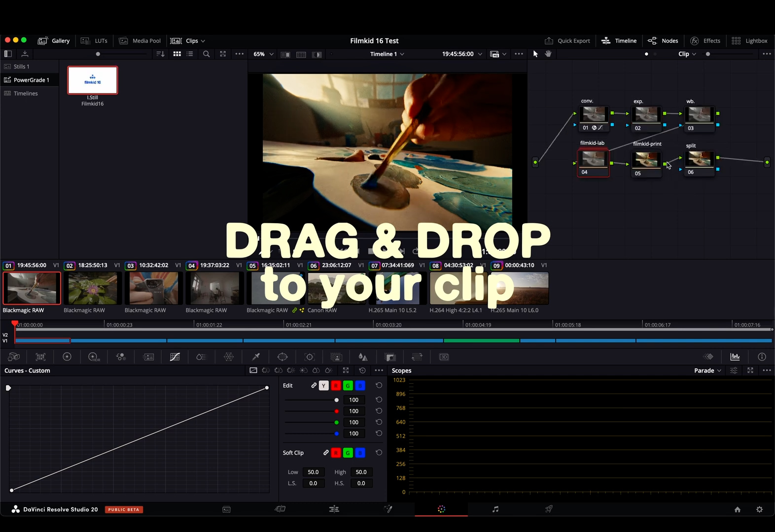This screenshot has width=775, height=532.
Task: Click the Quick Export button
Action: [567, 41]
